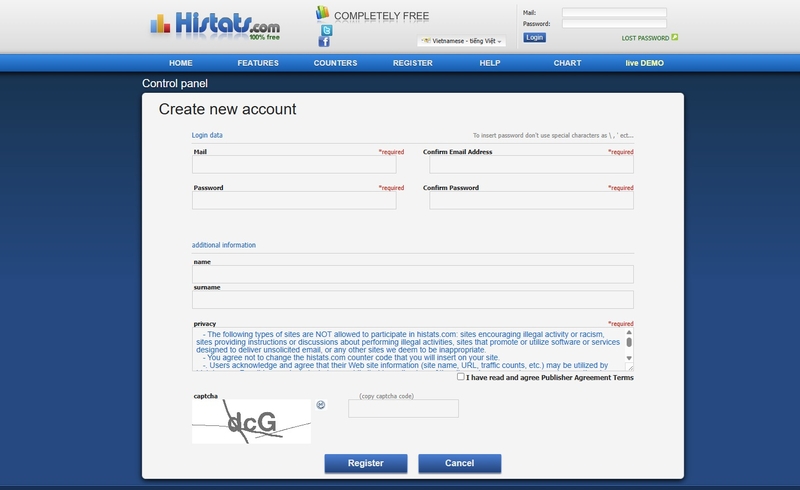Viewport: 800px width, 490px height.
Task: Open the CHART menu item
Action: point(567,63)
